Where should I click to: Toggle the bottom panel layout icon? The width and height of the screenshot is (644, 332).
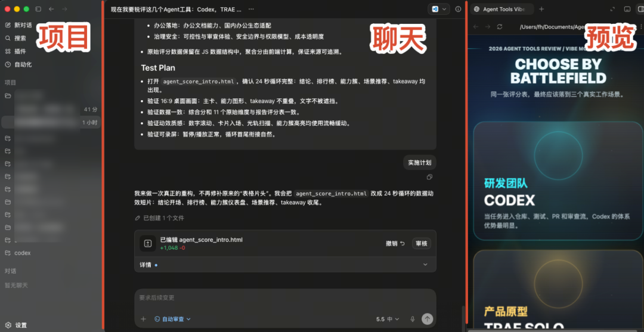pos(627,9)
